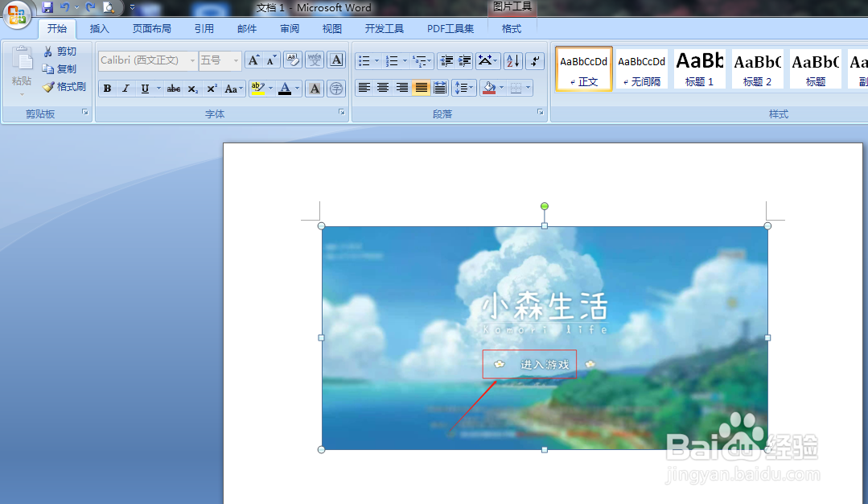Decrease paragraph indent
Image resolution: width=868 pixels, height=504 pixels.
pyautogui.click(x=446, y=61)
